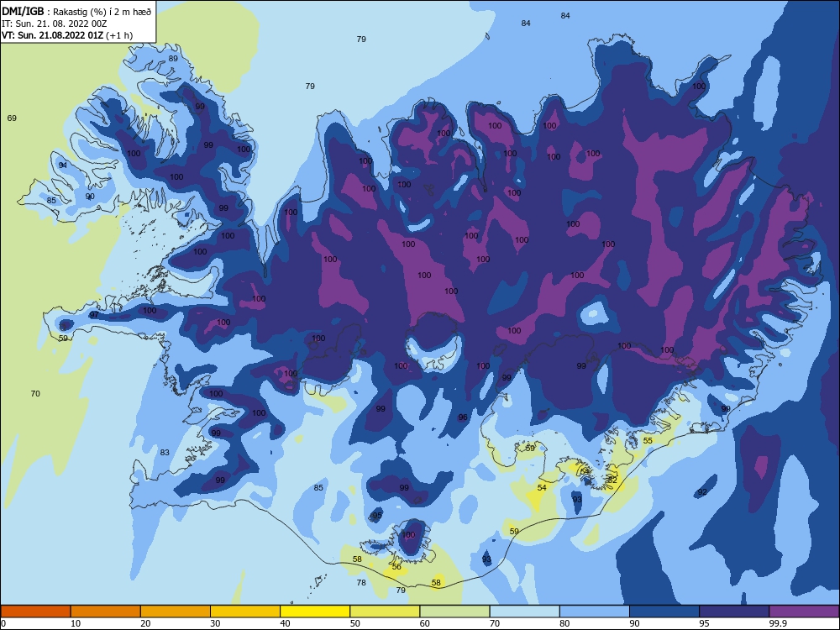Image resolution: width=840 pixels, height=630 pixels.
Task: Click the map value '56' by the southern glacier
Action: tap(396, 567)
